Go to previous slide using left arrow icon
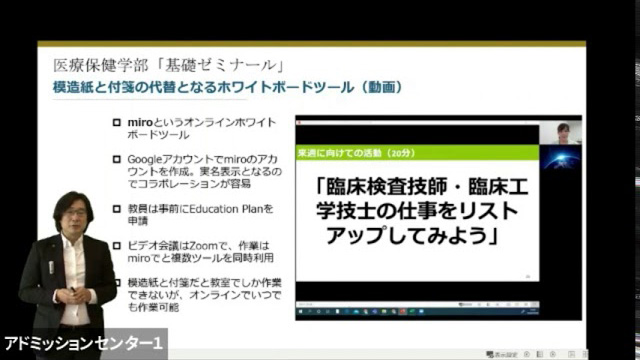640x360 pixels. (527, 354)
